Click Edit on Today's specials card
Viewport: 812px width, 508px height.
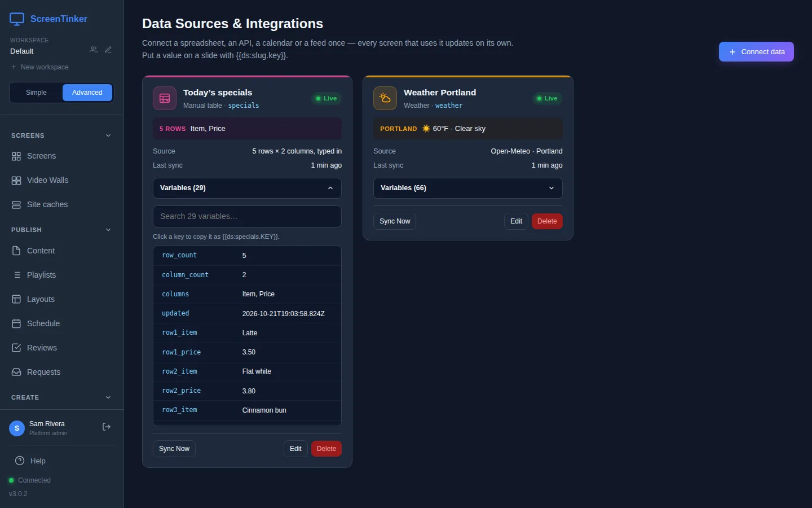coord(295,449)
